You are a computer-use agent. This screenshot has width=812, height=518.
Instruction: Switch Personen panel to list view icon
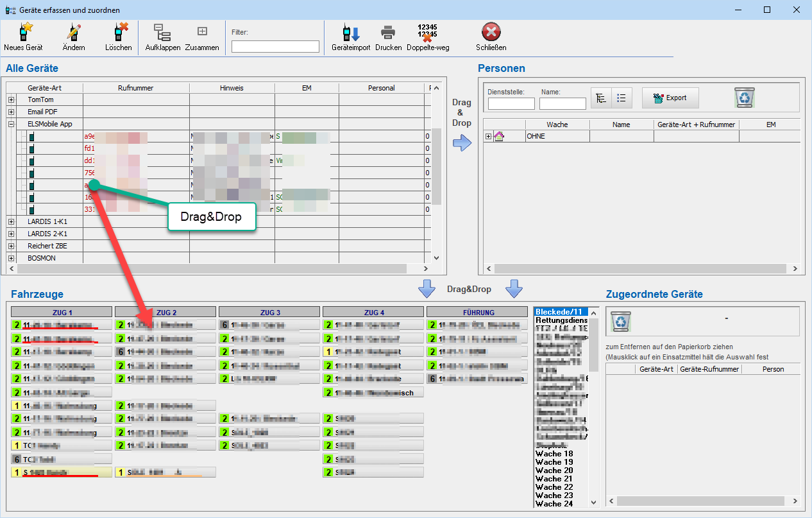(x=622, y=98)
